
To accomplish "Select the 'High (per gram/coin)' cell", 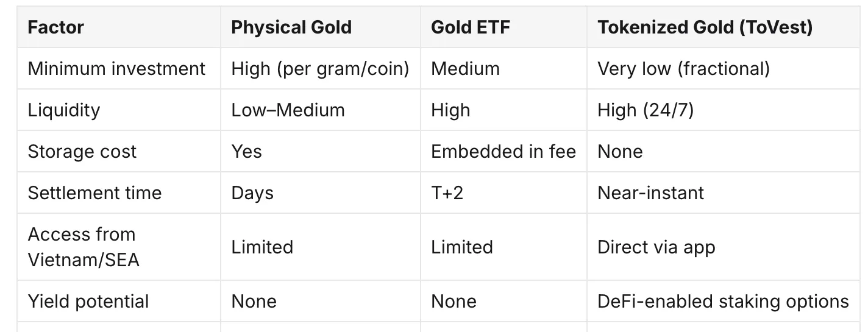I will [x=321, y=69].
